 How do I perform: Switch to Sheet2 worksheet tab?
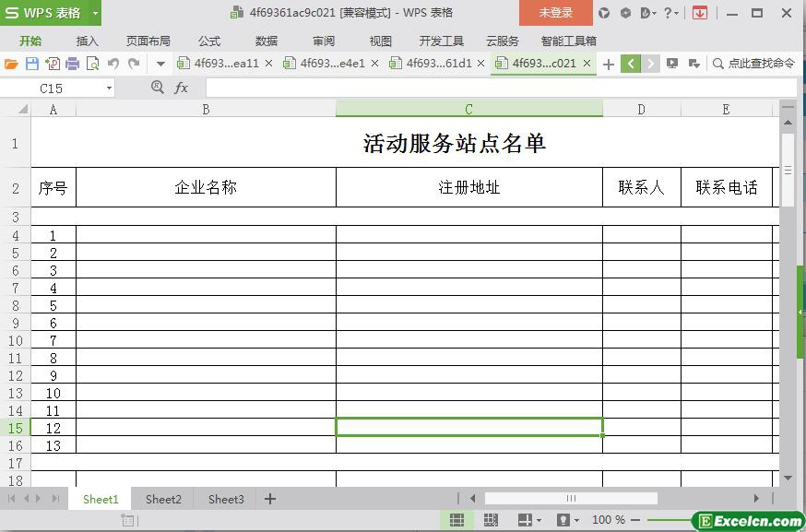[163, 499]
